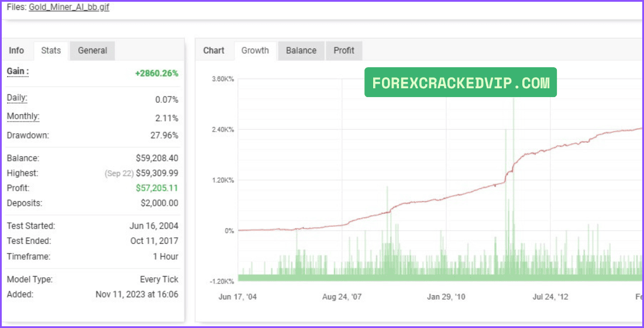Select the Chart tab
The image size is (644, 328).
pyautogui.click(x=214, y=50)
